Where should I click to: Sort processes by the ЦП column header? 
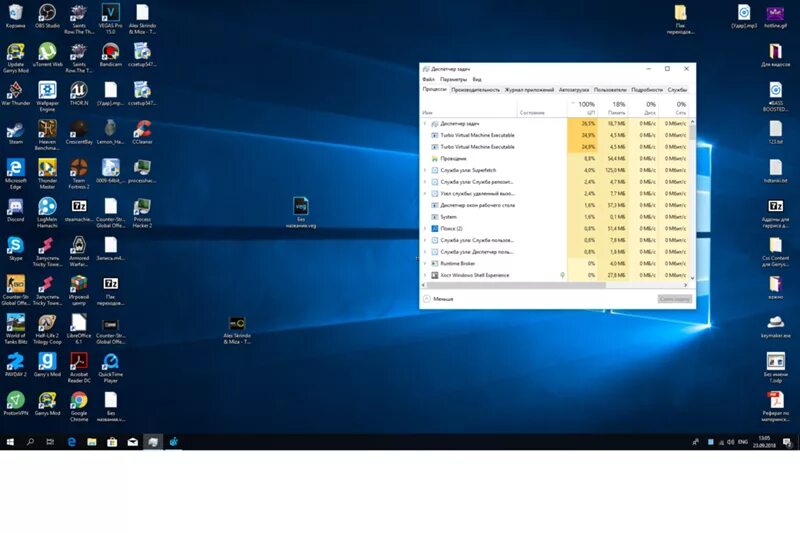coord(583,108)
